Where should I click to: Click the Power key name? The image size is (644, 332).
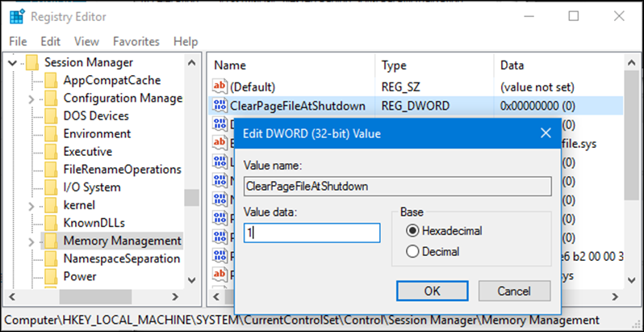[x=80, y=276]
